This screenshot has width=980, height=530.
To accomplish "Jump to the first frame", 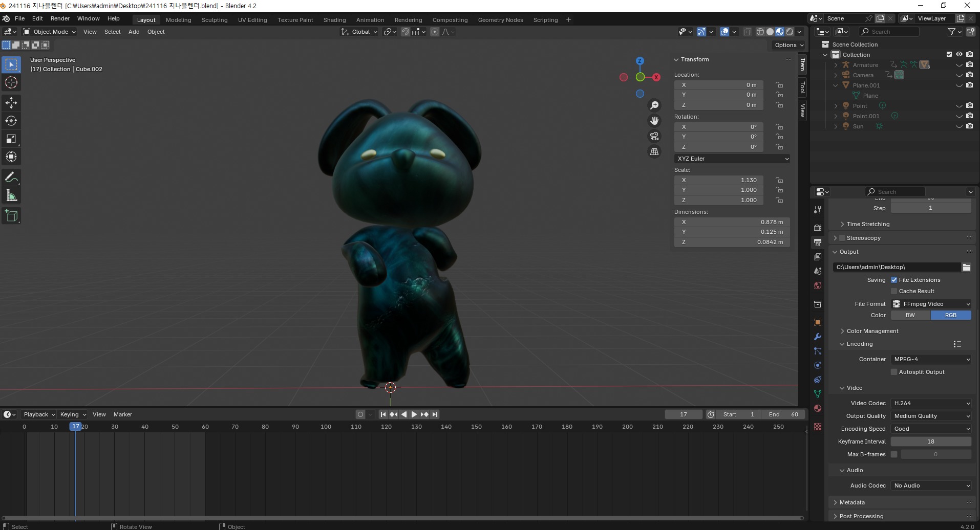I will (x=383, y=414).
